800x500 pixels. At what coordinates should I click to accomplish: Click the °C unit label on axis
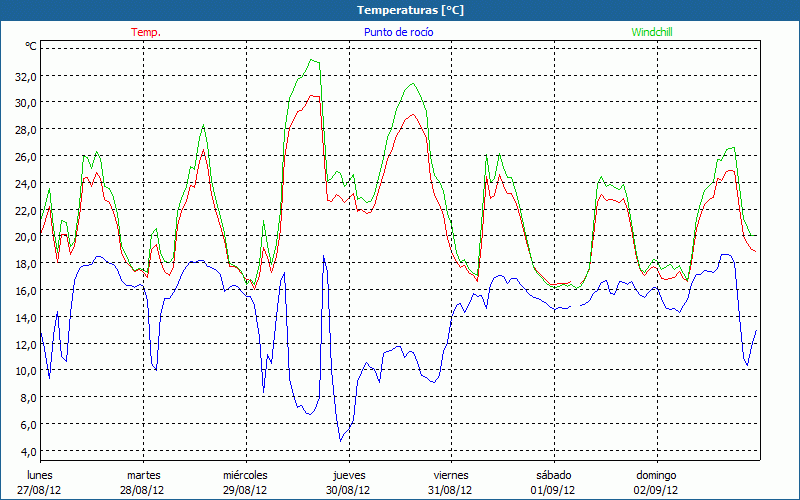31,46
